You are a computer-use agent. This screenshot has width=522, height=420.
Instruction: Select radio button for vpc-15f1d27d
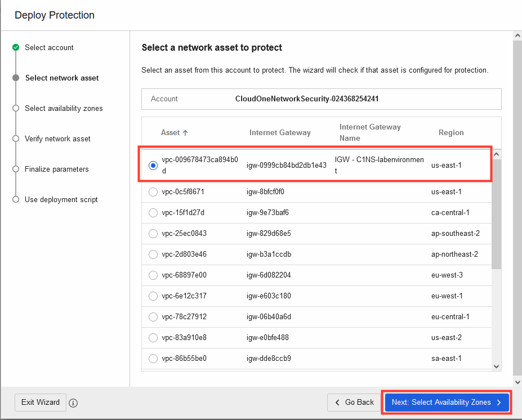[153, 213]
